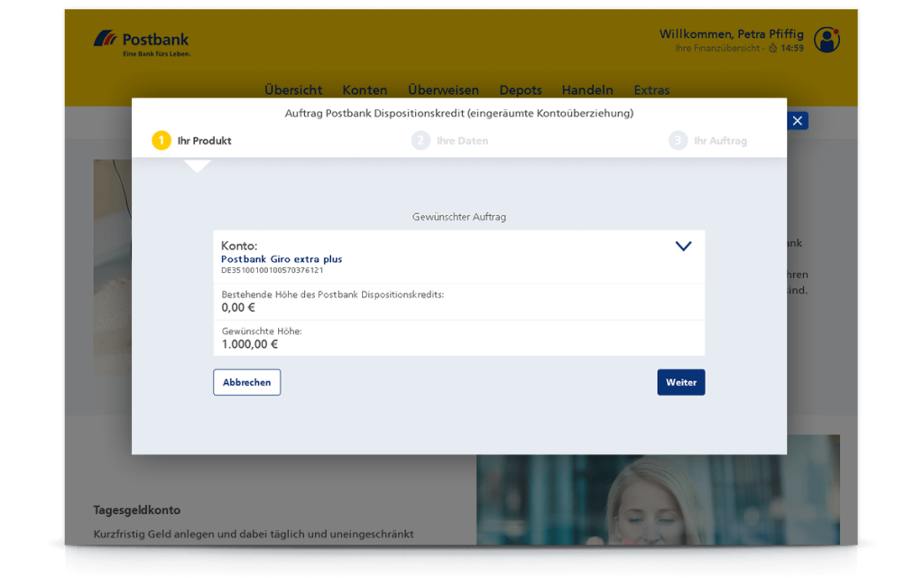Image resolution: width=924 pixels, height=578 pixels.
Task: Click the Abbrechen button
Action: [x=246, y=382]
